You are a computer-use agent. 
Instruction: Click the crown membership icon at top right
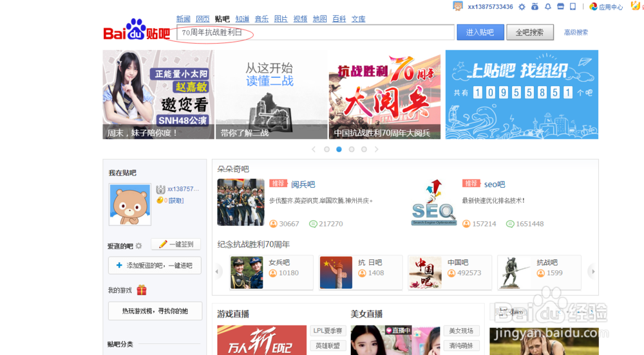coord(636,6)
